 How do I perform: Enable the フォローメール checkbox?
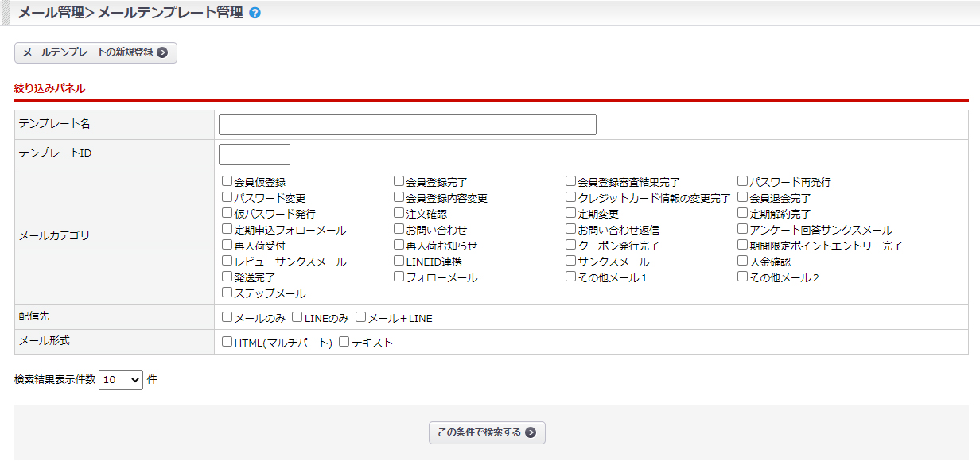point(399,277)
